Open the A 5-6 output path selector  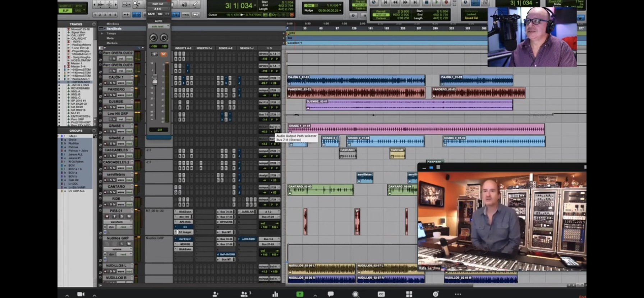coord(158,9)
